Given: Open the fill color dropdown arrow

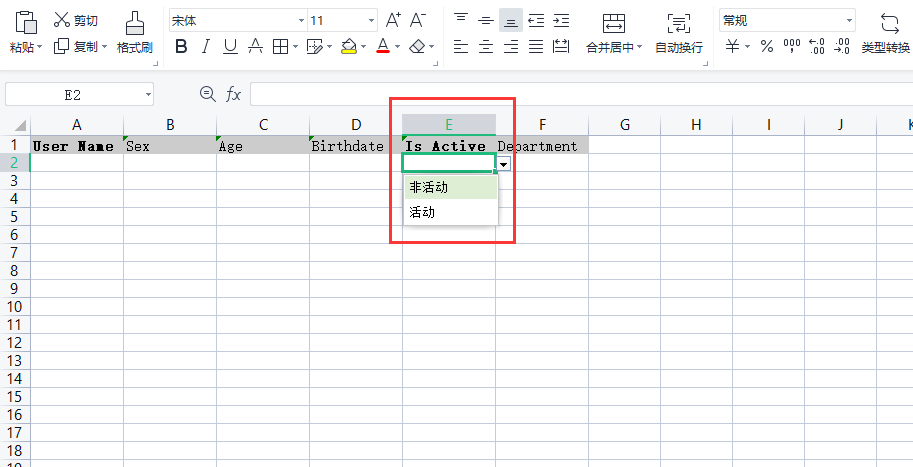Looking at the screenshot, I should pyautogui.click(x=364, y=47).
